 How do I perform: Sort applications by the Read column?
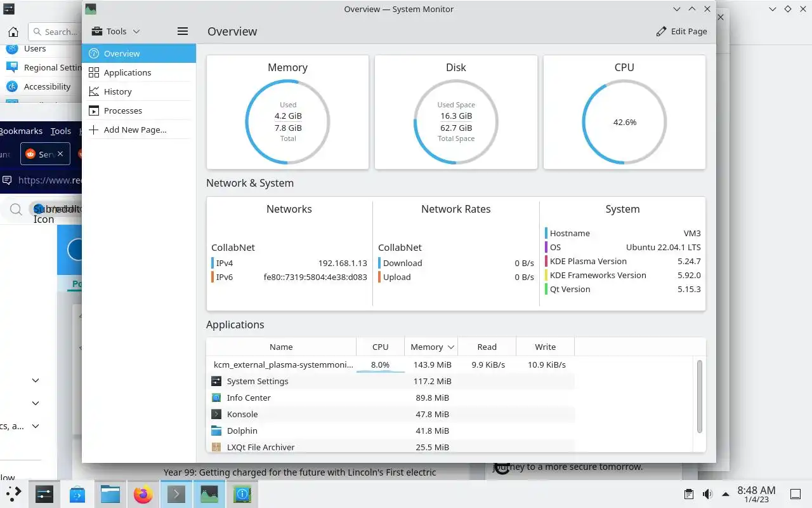(487, 347)
